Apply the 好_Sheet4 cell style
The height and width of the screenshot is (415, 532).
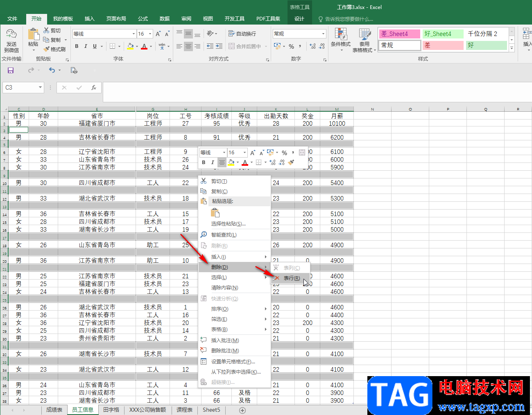pyautogui.click(x=443, y=34)
